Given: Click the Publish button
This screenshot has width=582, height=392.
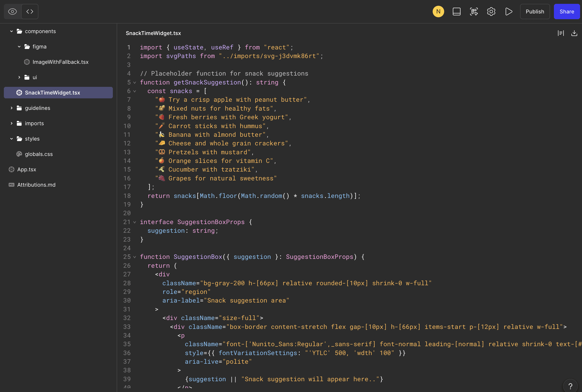Looking at the screenshot, I should (x=535, y=12).
